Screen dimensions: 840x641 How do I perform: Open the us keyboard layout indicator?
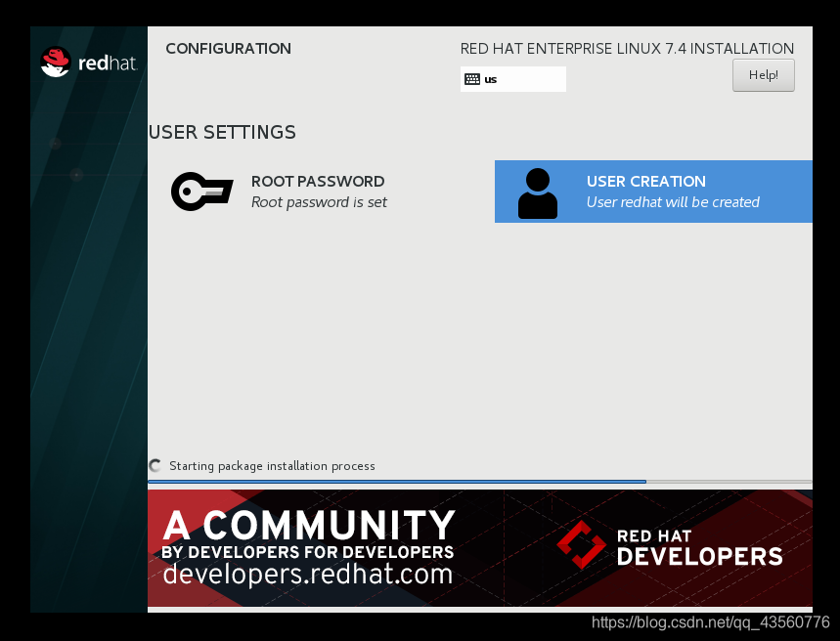pos(512,79)
